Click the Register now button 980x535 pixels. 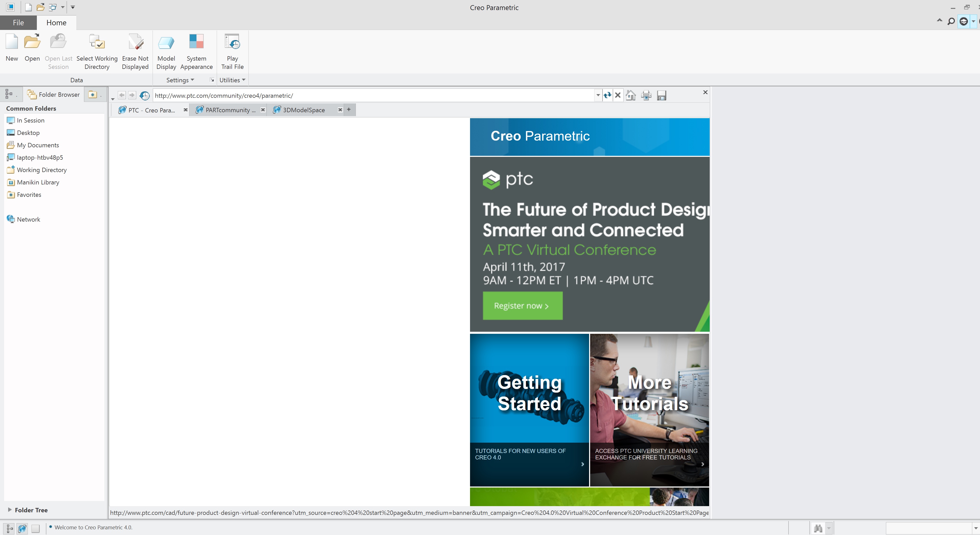[x=522, y=306]
